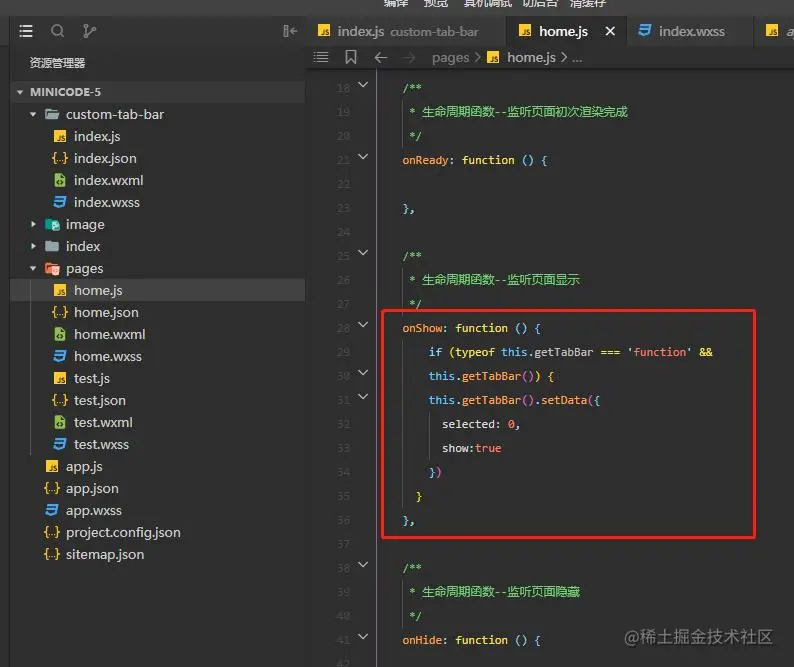Open home.json file

point(157,312)
